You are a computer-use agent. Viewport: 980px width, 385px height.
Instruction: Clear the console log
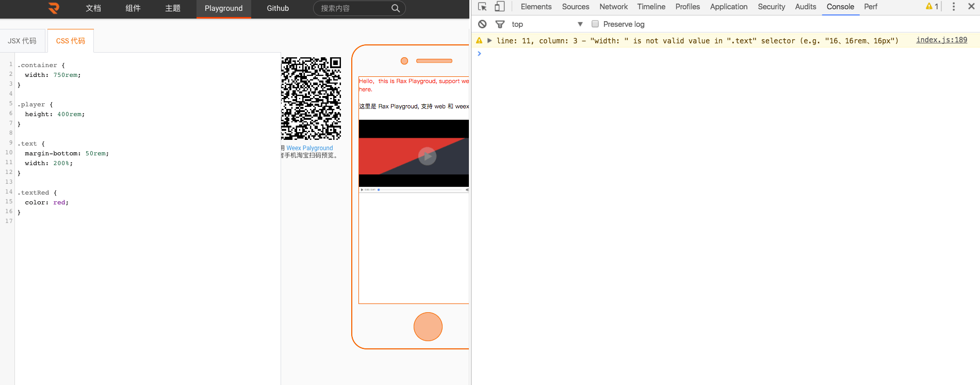(482, 24)
